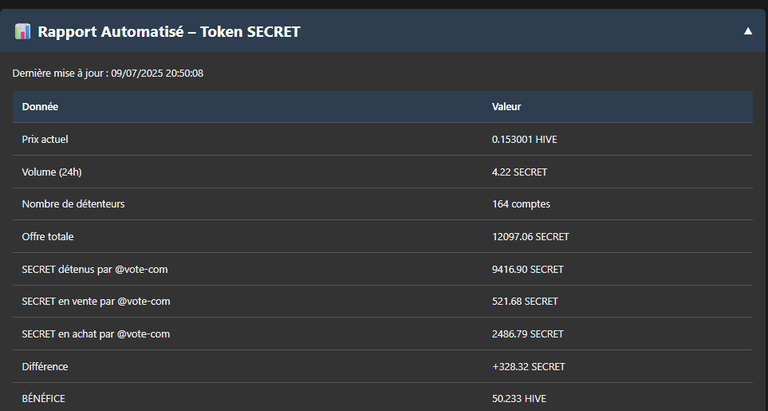Click SECRET détenus par @vote-com label
This screenshot has height=411, width=768.
click(x=95, y=269)
